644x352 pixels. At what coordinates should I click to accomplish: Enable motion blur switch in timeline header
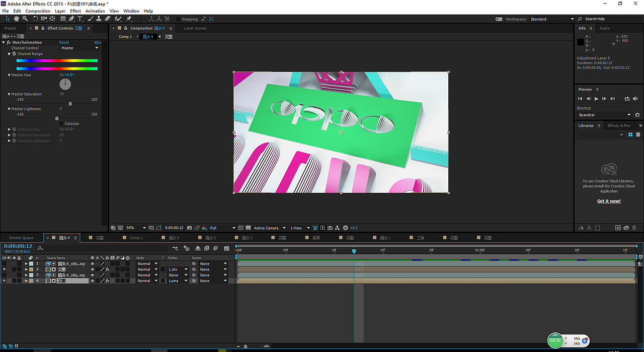pyautogui.click(x=215, y=248)
